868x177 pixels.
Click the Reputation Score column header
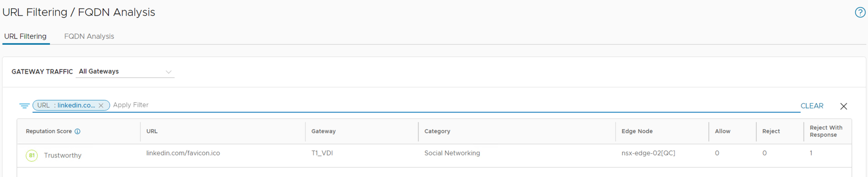49,131
